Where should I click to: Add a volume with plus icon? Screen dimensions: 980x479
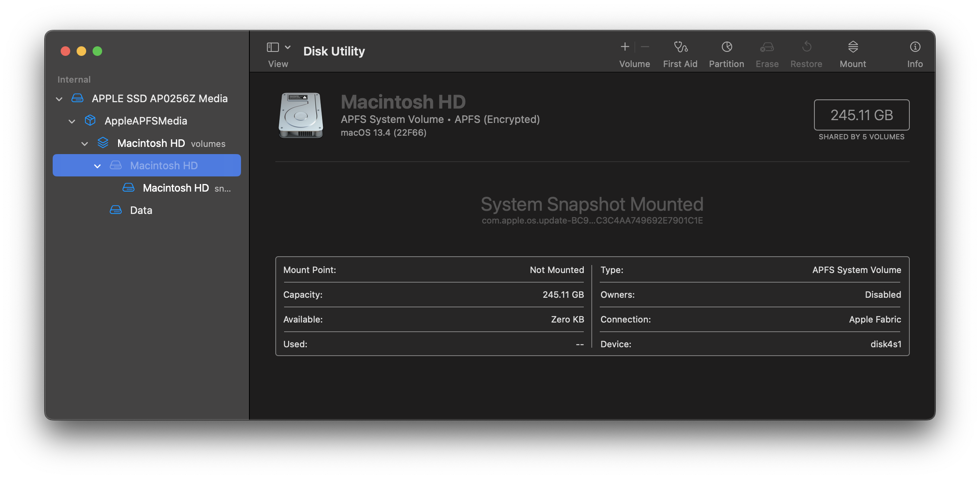pos(625,47)
